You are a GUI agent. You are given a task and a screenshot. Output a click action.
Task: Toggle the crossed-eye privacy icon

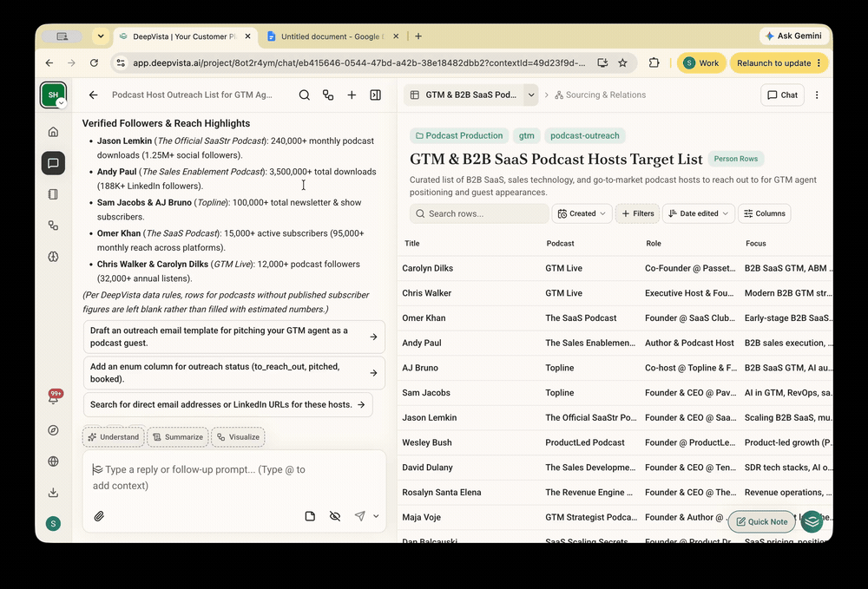tap(335, 516)
